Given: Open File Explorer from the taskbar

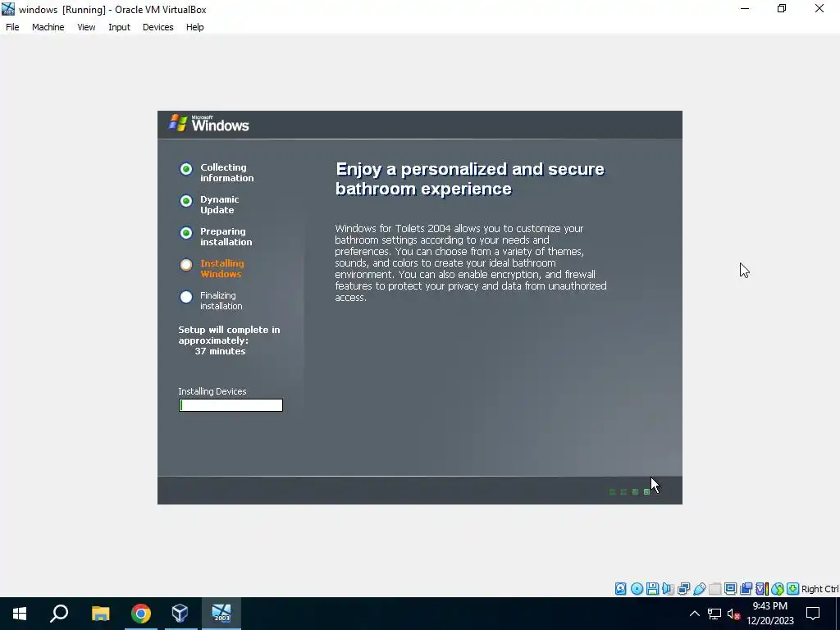Looking at the screenshot, I should pyautogui.click(x=100, y=614).
